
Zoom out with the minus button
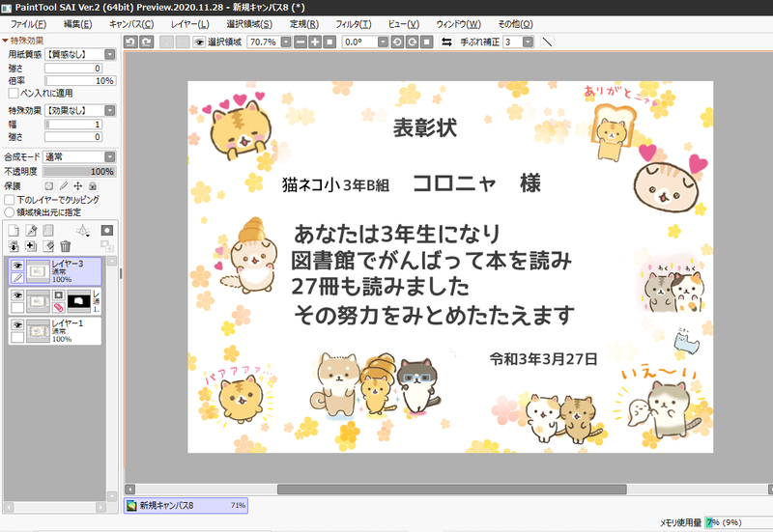(x=301, y=42)
